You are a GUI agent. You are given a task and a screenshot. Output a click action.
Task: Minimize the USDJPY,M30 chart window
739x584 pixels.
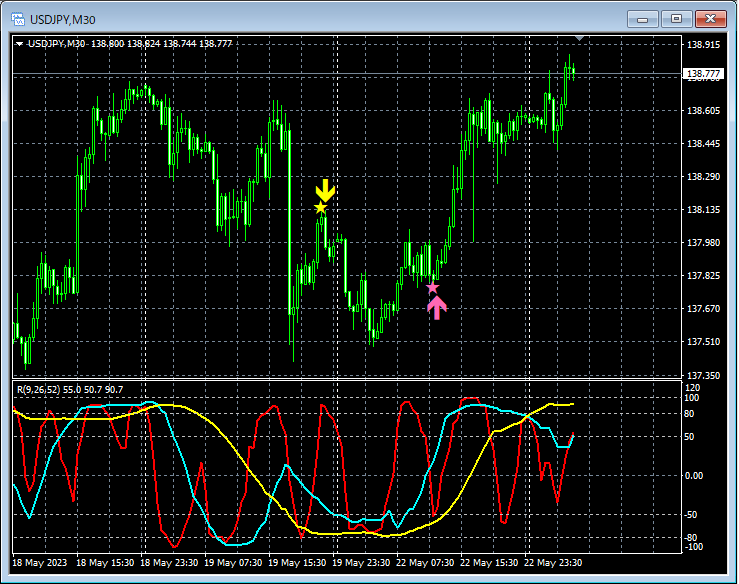[642, 19]
